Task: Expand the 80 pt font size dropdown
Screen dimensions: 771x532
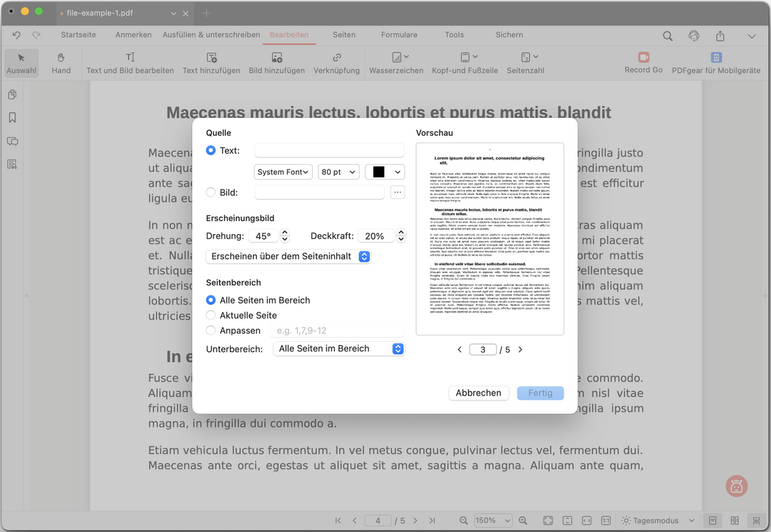Action: 338,172
